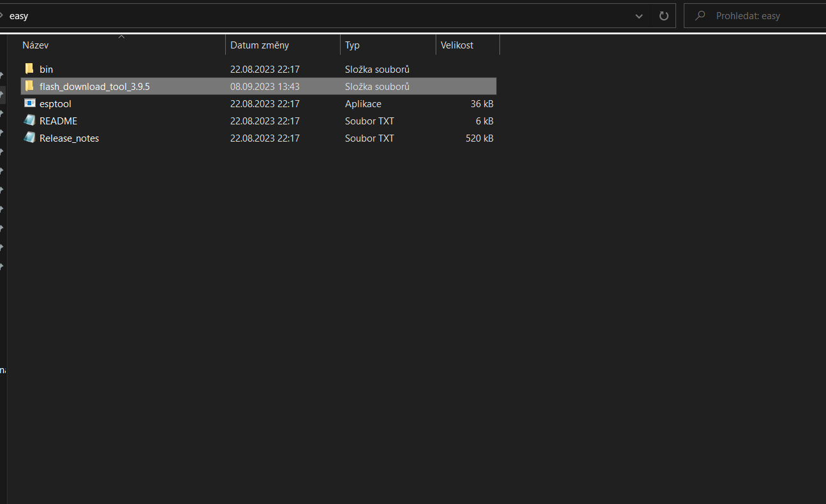Select the bin folder icon
Viewport: 826px width, 504px height.
click(x=29, y=69)
